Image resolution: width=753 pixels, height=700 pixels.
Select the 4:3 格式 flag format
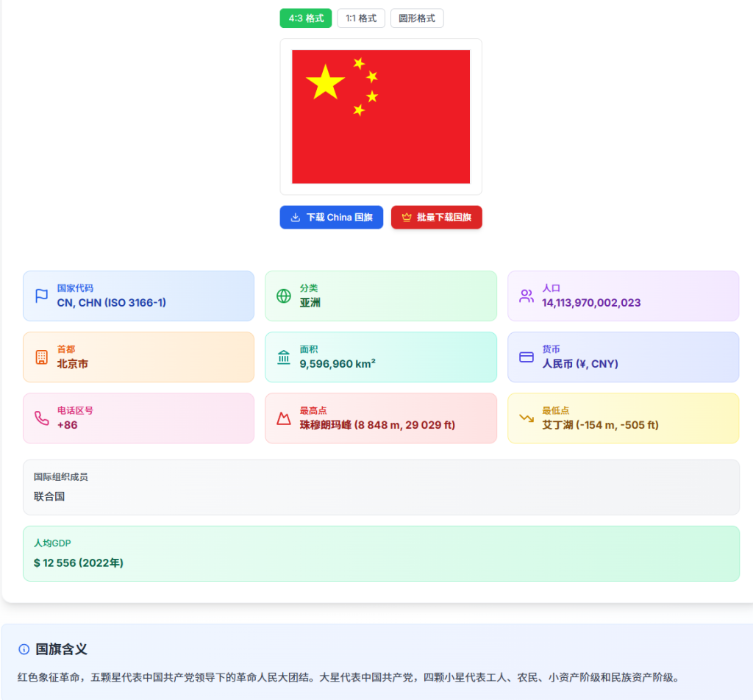(x=306, y=18)
